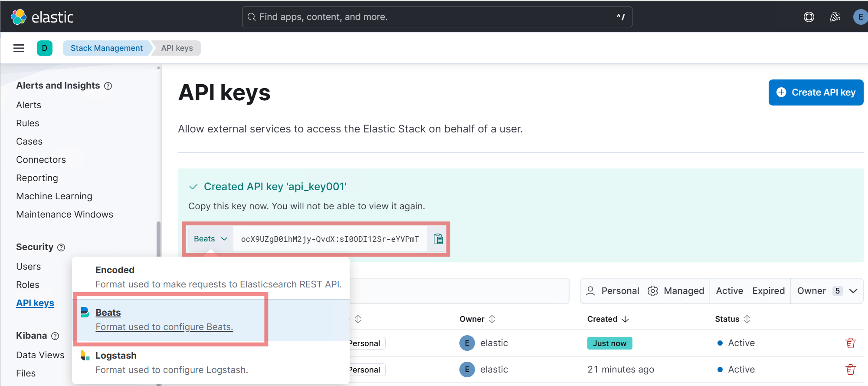Open the help lifebuoy icon
Screen dimensions: 868x386
809,17
